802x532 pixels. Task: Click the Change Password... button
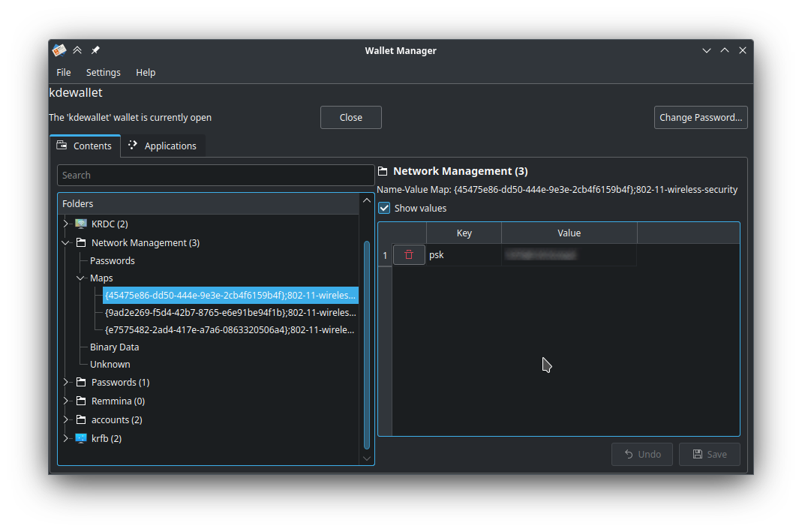click(x=701, y=117)
